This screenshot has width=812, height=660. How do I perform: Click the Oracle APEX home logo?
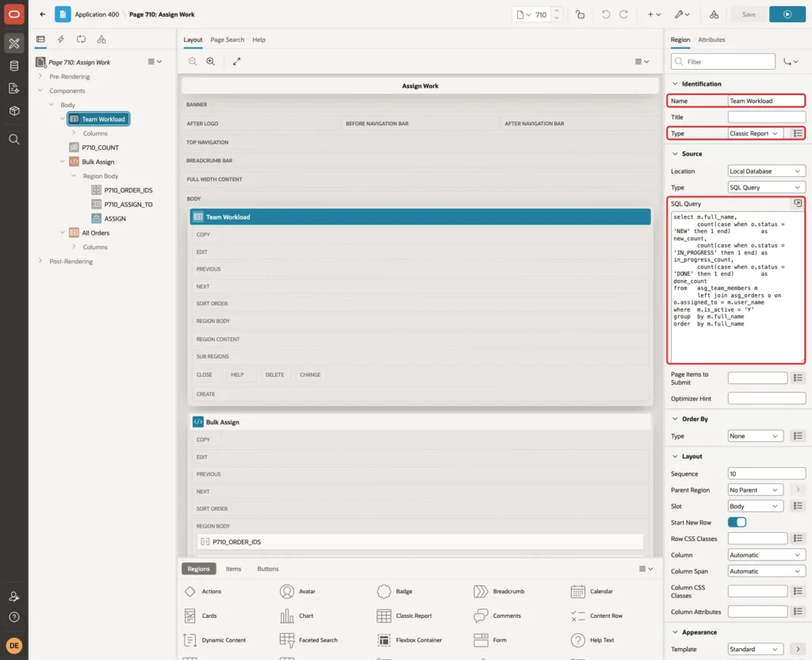pos(14,14)
